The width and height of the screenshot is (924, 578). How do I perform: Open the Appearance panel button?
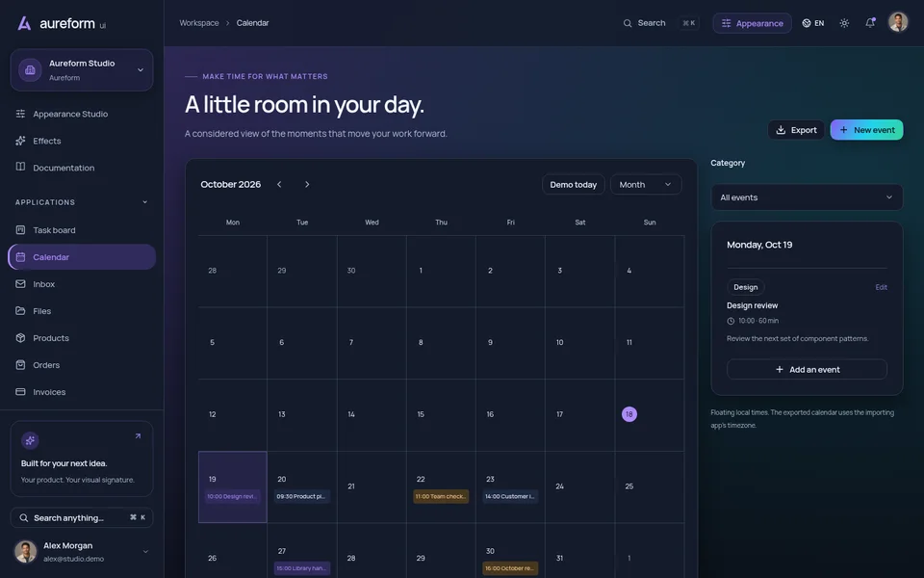pos(752,23)
